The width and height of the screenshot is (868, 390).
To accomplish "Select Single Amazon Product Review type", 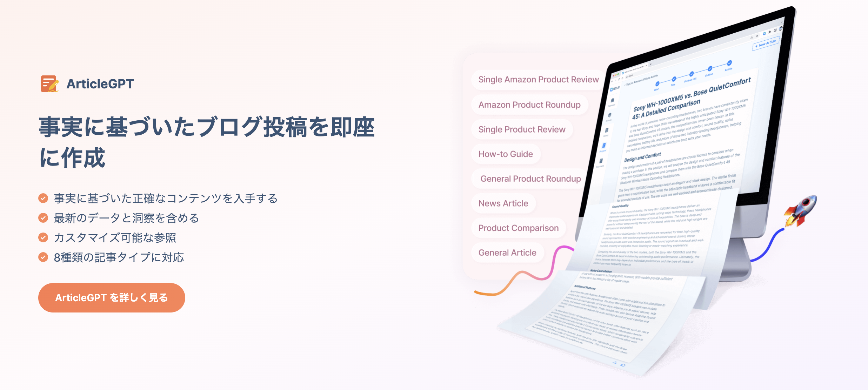I will pos(536,79).
